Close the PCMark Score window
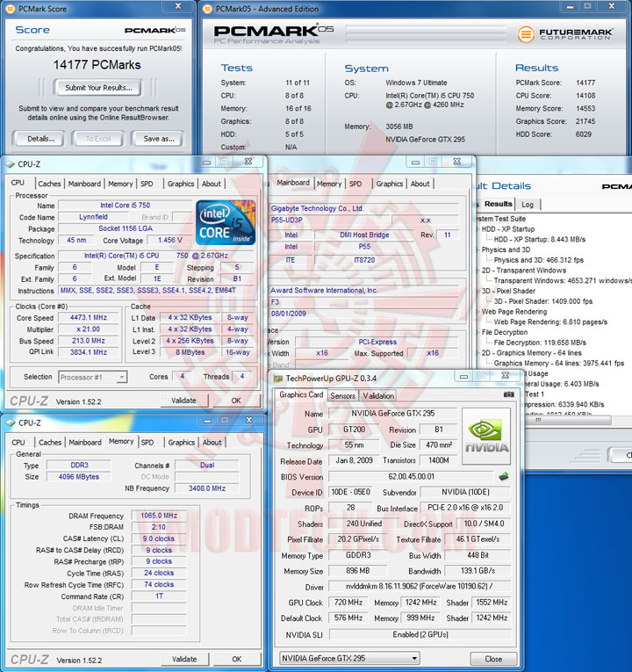This screenshot has height=672, width=632. [x=178, y=6]
